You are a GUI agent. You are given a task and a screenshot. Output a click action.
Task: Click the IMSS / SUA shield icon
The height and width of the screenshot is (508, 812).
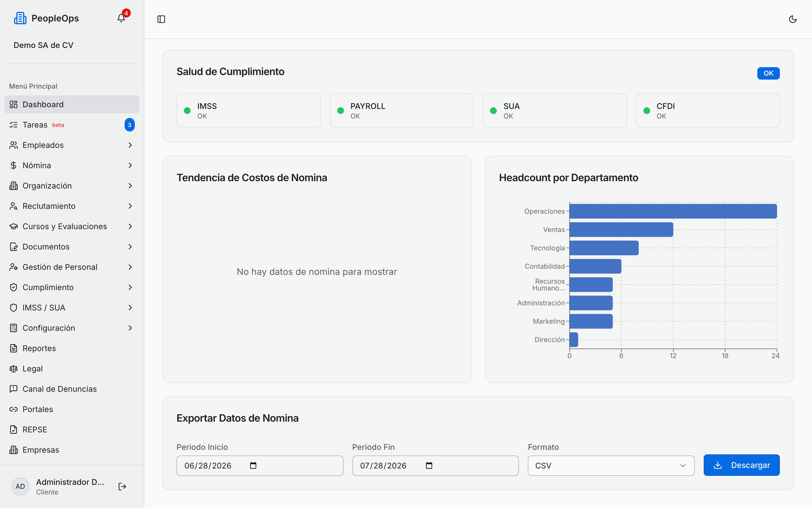(14, 308)
